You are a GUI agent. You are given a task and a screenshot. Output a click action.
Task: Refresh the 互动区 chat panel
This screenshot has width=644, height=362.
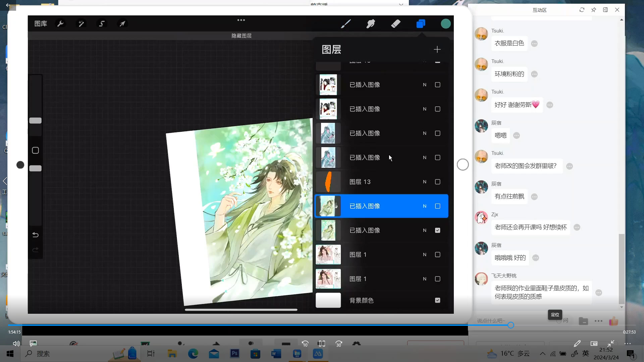(582, 10)
